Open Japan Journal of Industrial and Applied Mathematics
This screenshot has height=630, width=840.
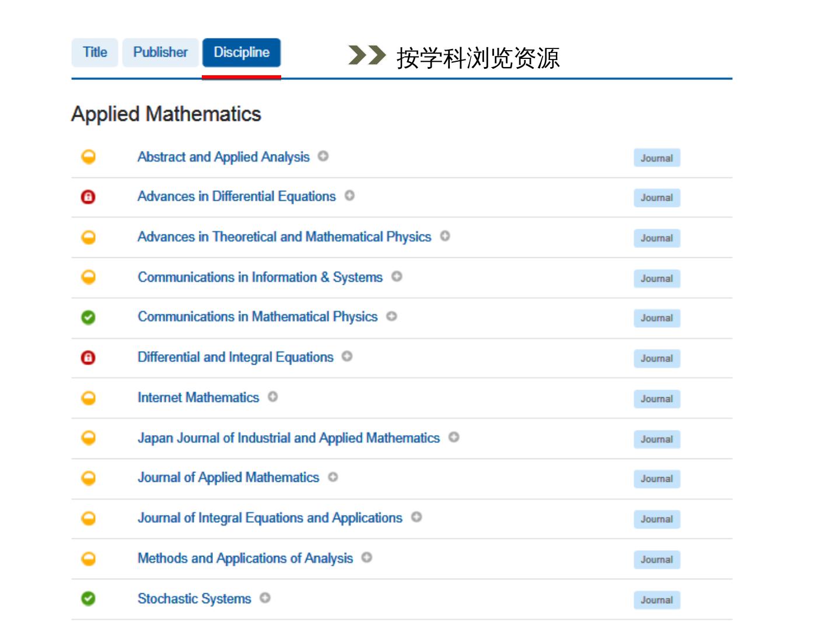pos(289,438)
